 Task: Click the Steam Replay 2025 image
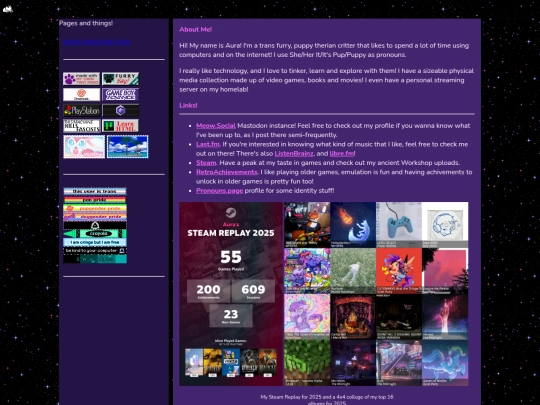coord(231,294)
